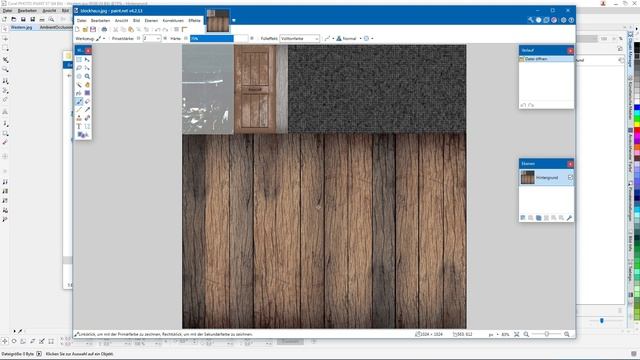Toggle the Colors window icon in title bar

554,20
